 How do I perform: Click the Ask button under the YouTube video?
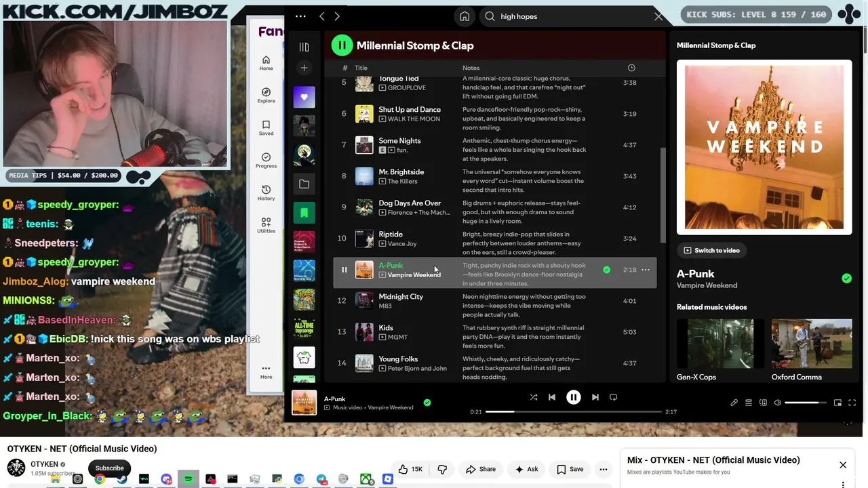pyautogui.click(x=527, y=469)
